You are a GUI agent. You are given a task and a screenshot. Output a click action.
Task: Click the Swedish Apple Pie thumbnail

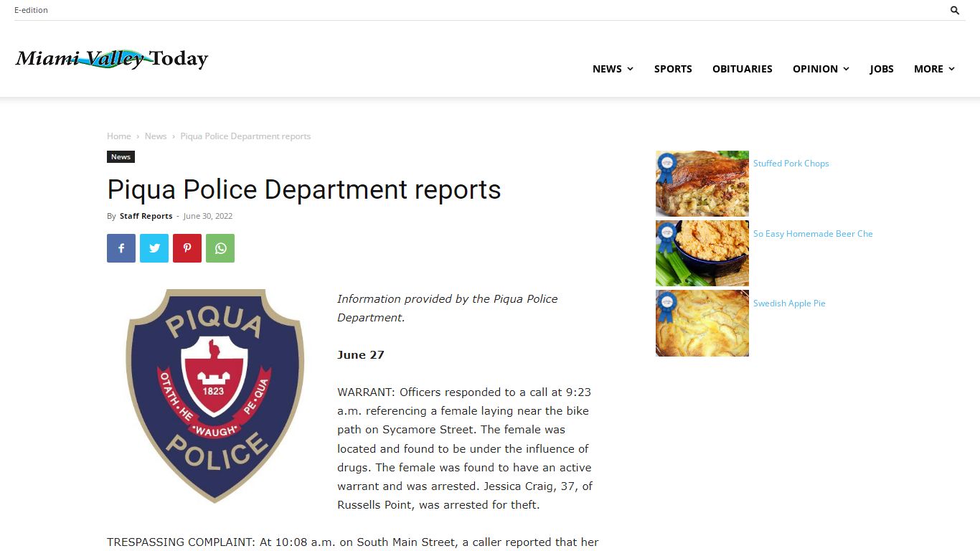[x=702, y=324]
